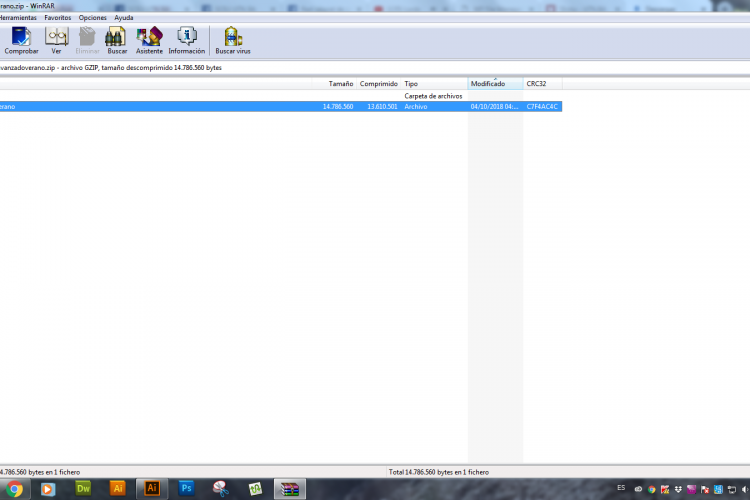
Task: Click the greyed-out Eliminar icon
Action: 87,40
